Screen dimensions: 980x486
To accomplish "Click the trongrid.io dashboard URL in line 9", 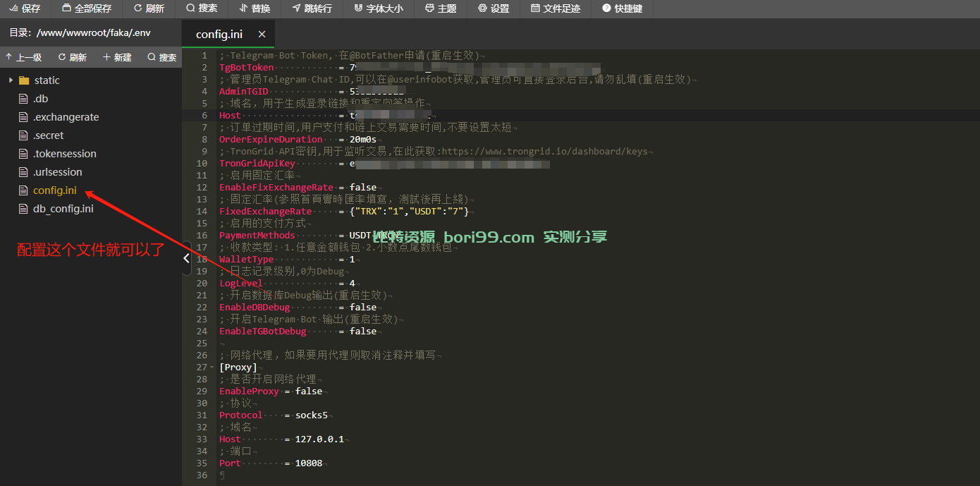I will (544, 152).
